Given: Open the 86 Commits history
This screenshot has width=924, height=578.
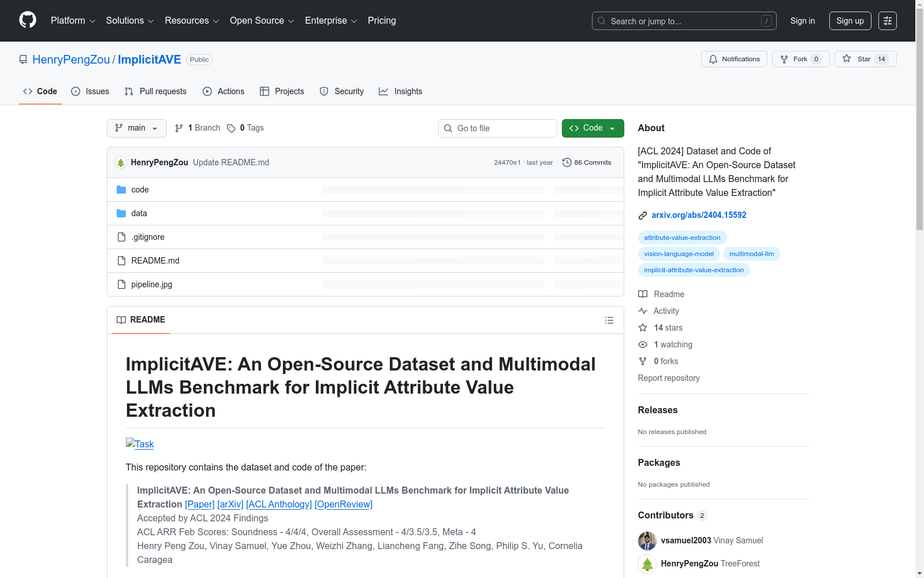Looking at the screenshot, I should point(587,162).
